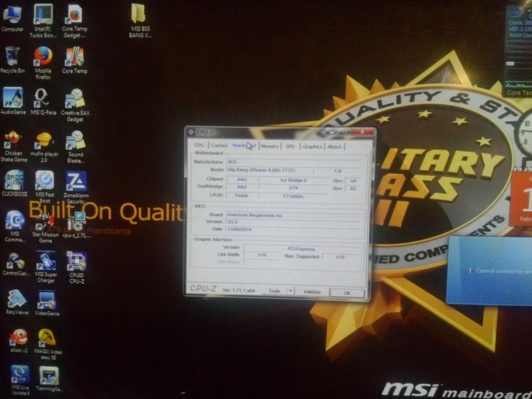Open the MSI BIG BANG X folder
The image size is (532, 399).
point(140,21)
